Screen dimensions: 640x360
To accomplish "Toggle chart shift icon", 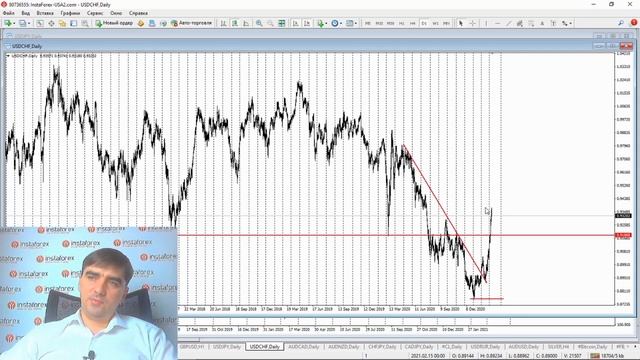I will point(307,23).
